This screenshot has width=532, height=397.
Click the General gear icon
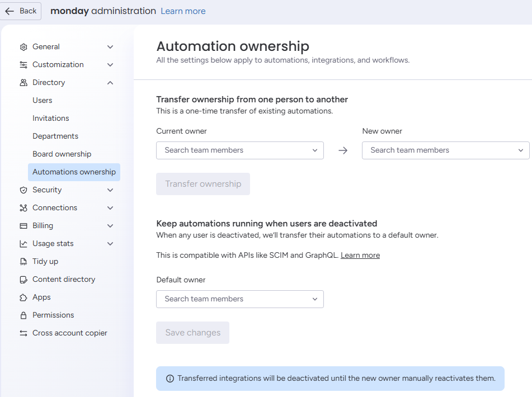pos(23,47)
